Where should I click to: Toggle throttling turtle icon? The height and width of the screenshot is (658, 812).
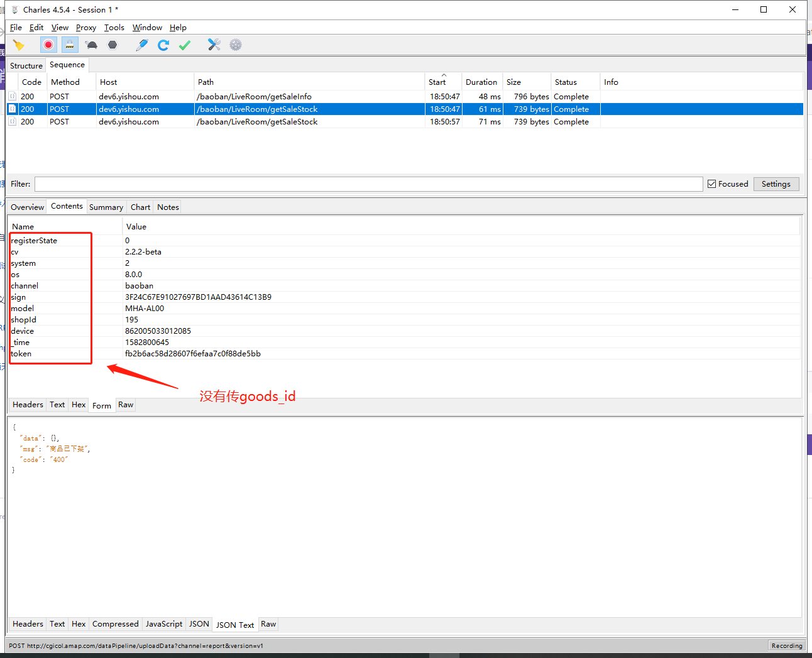point(92,45)
